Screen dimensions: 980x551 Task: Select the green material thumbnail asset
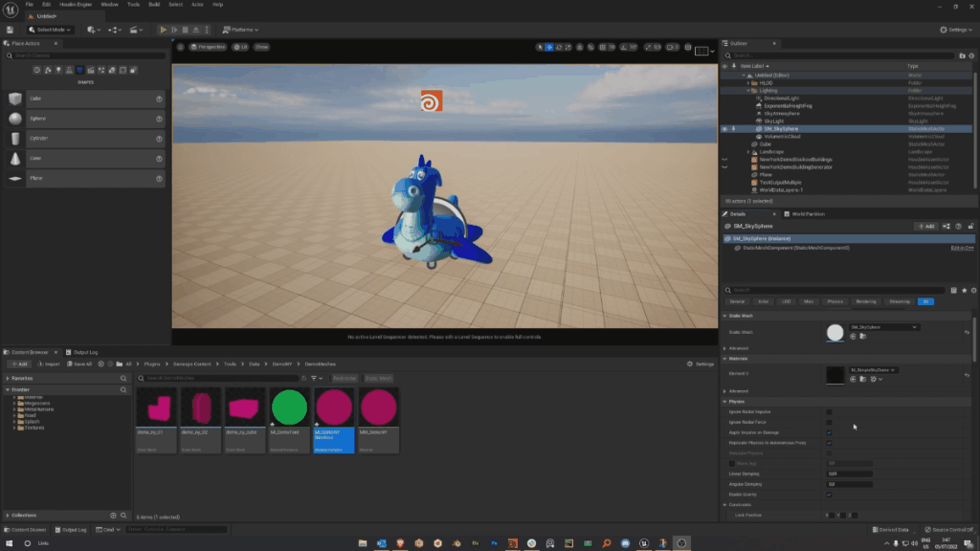(289, 408)
